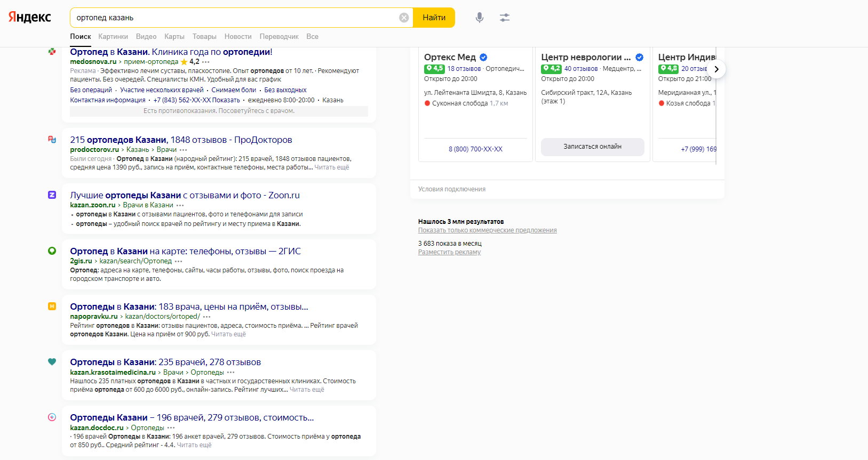Switch to the Переводчик tab
Image resolution: width=868 pixels, height=460 pixels.
pyautogui.click(x=279, y=37)
